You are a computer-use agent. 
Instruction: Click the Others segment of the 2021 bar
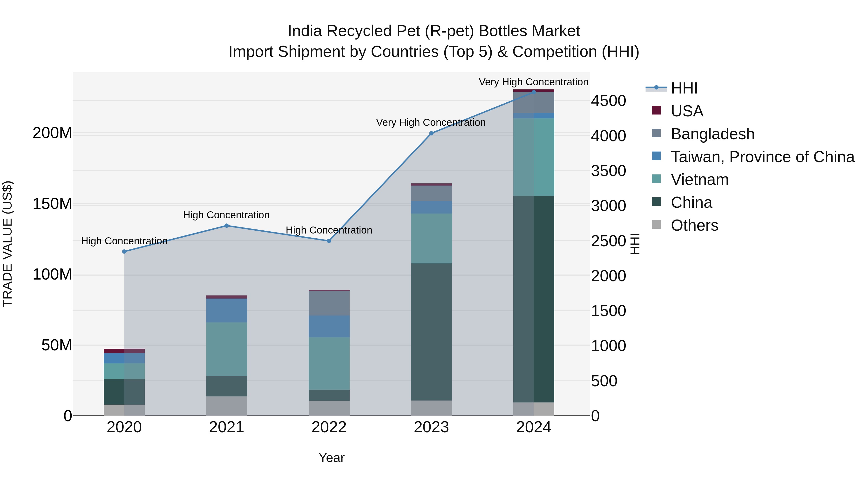[x=227, y=406]
